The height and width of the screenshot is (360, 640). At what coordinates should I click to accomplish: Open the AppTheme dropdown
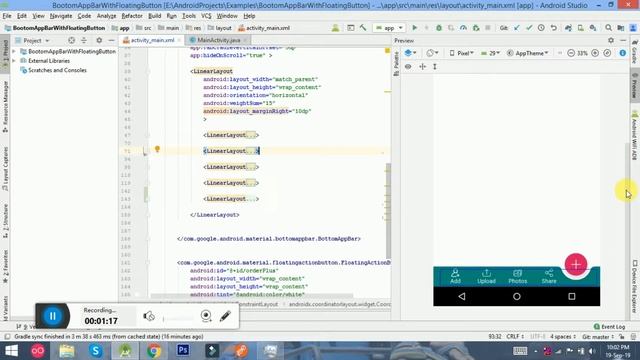pyautogui.click(x=528, y=53)
